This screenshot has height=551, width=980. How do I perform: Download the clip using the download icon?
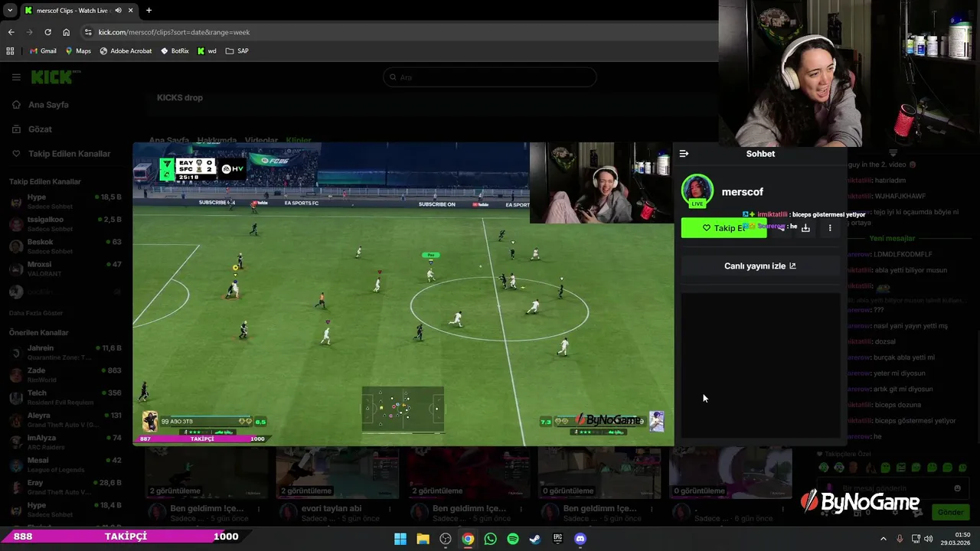click(x=805, y=228)
